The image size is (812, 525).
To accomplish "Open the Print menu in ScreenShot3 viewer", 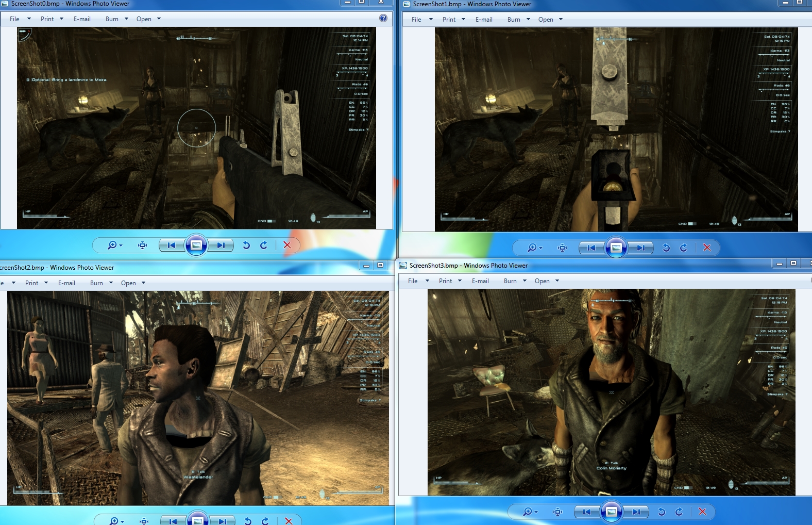I will [450, 281].
